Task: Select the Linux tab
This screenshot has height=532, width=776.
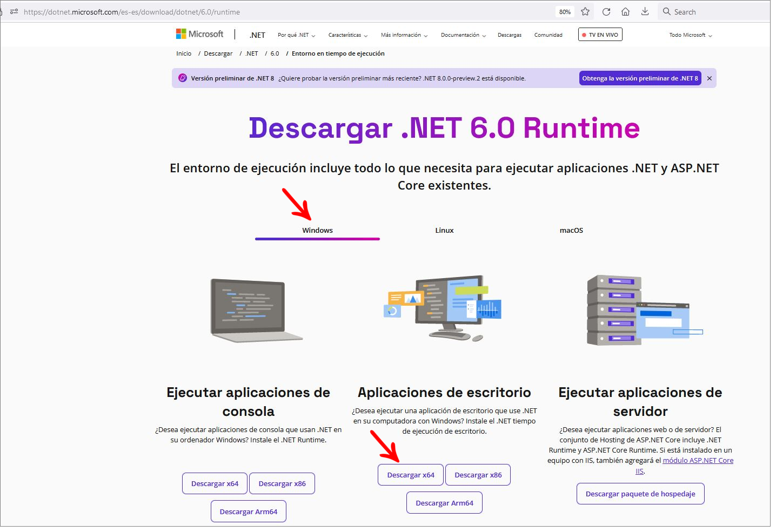Action: [x=444, y=230]
